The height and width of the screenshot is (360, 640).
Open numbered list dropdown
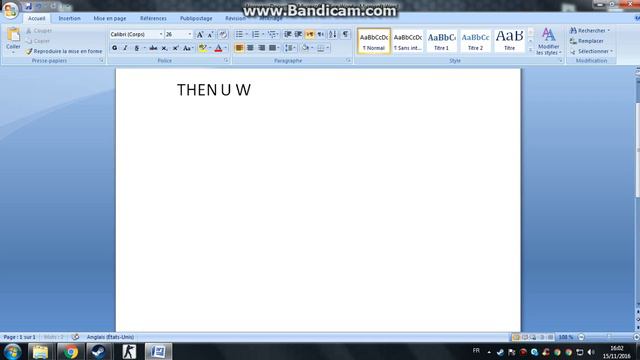263,34
